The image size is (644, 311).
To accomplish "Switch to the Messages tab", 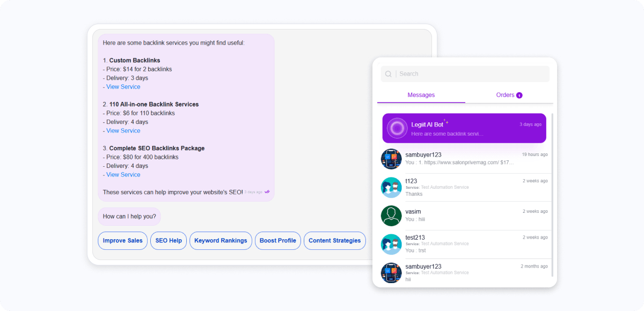I will [x=421, y=95].
